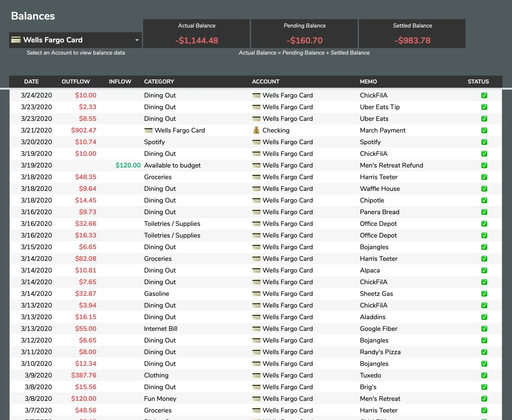
Task: Click the MEMO column header
Action: [368, 81]
